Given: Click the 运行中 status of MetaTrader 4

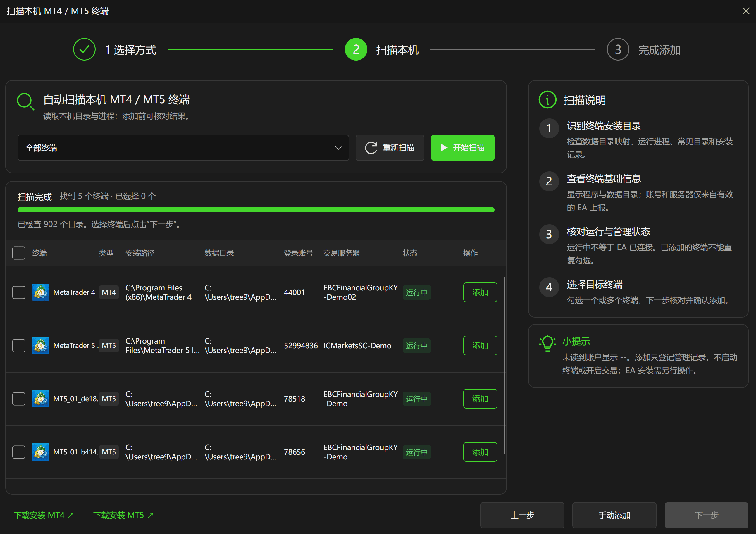Looking at the screenshot, I should pos(416,292).
